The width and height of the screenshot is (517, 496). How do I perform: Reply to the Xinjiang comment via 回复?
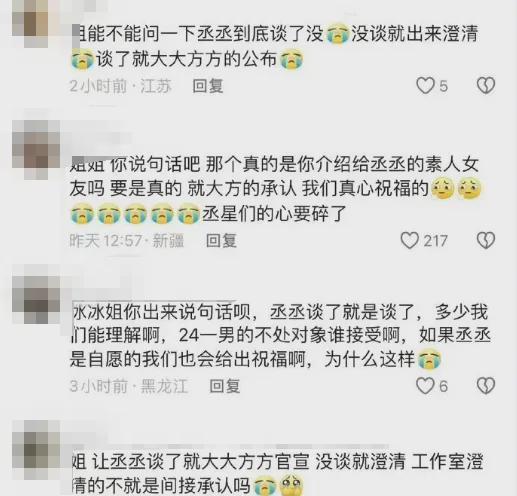pyautogui.click(x=221, y=241)
